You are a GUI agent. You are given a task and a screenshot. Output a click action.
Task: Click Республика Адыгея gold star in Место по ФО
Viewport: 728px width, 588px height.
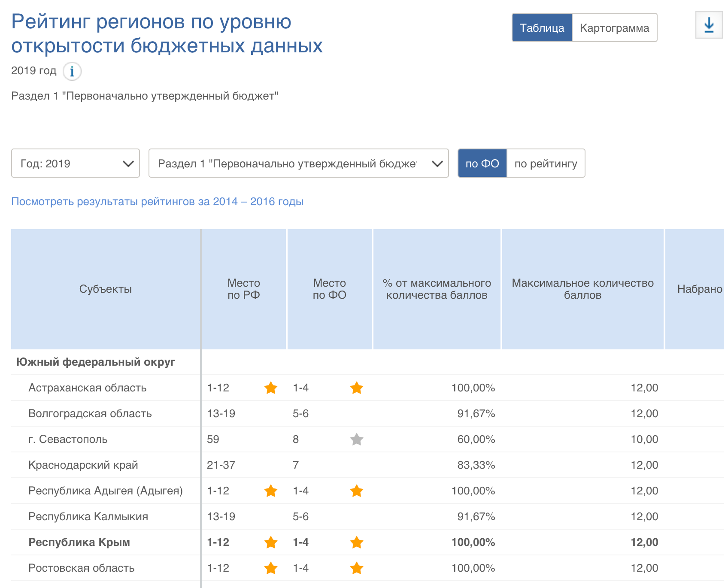356,491
